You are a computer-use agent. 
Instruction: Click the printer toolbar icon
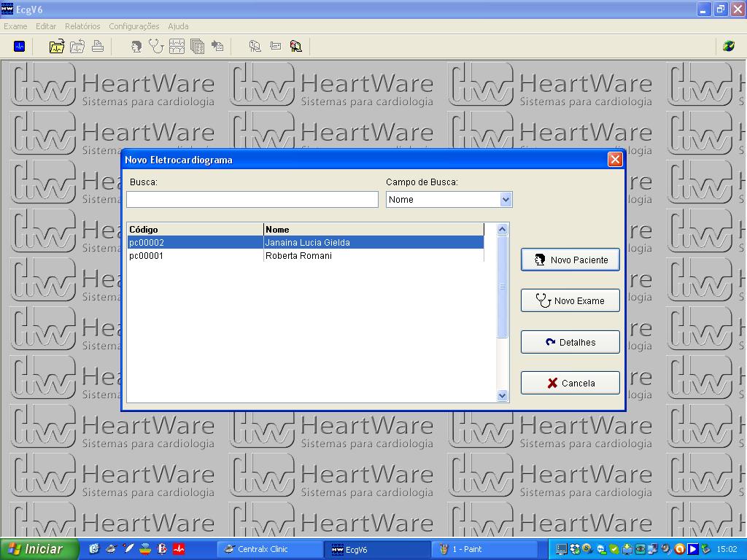point(98,46)
